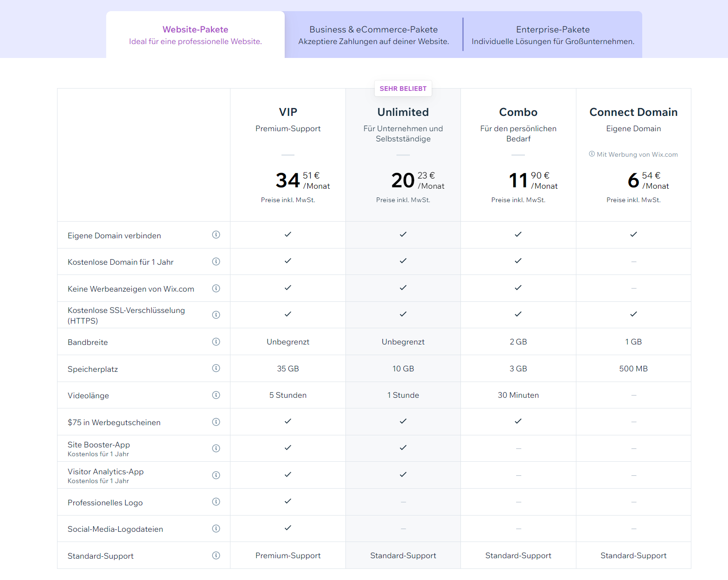Click info icon for Kostenlose Domain für 1 Jahr
728x580 pixels.
216,261
